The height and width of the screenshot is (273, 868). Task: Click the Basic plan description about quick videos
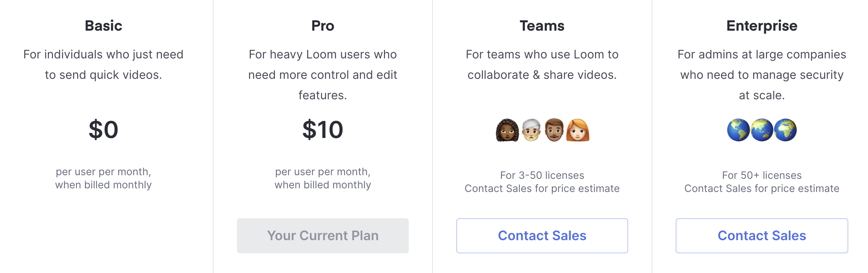point(103,65)
